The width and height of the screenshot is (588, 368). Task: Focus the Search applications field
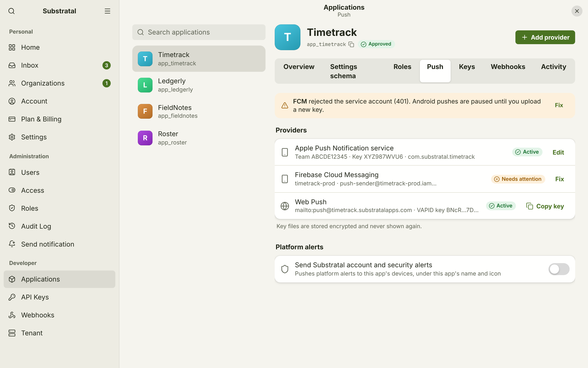tap(199, 32)
